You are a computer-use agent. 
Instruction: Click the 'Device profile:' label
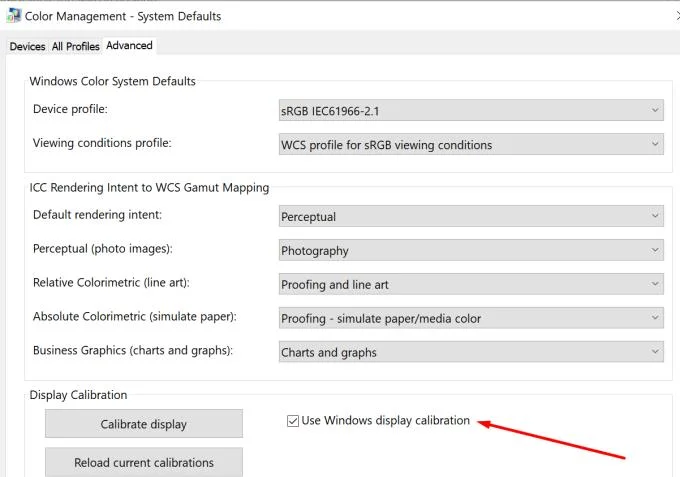70,109
